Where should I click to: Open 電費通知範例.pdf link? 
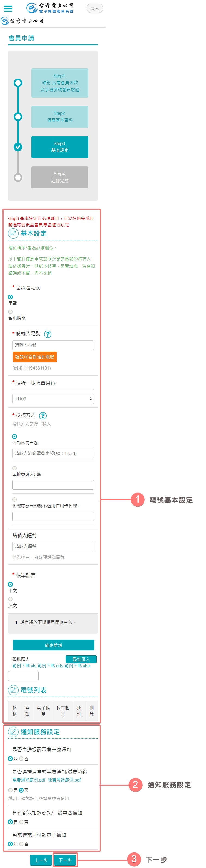[x=29, y=780]
